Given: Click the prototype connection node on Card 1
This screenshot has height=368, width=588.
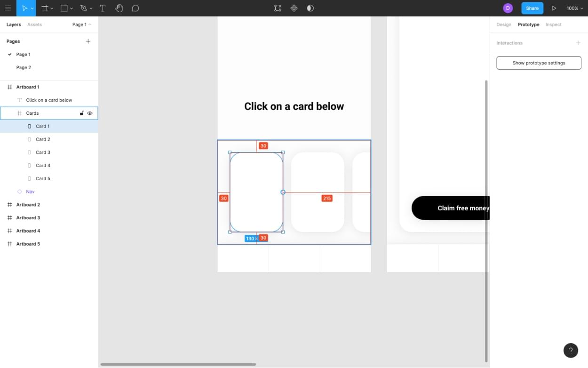Looking at the screenshot, I should pyautogui.click(x=283, y=192).
